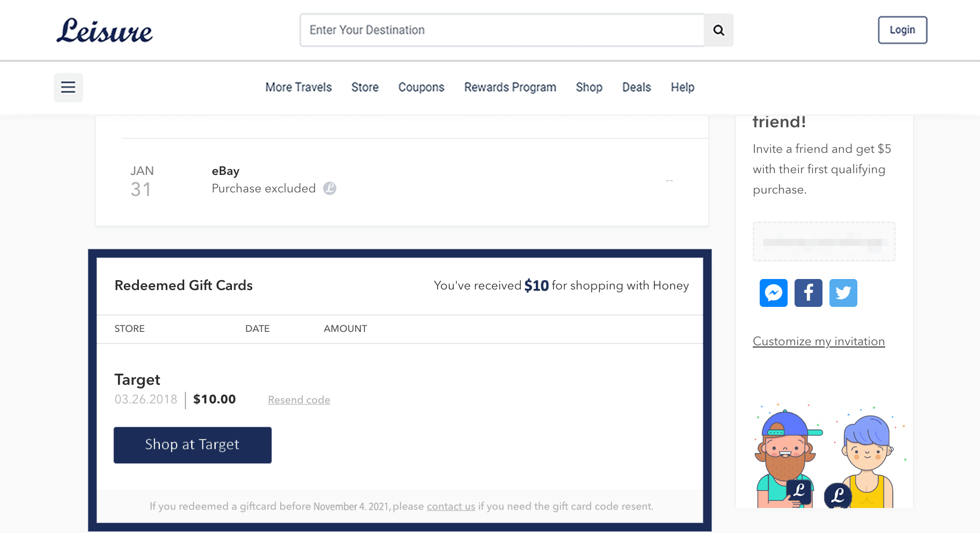Select Shop in the navigation bar

click(x=589, y=87)
